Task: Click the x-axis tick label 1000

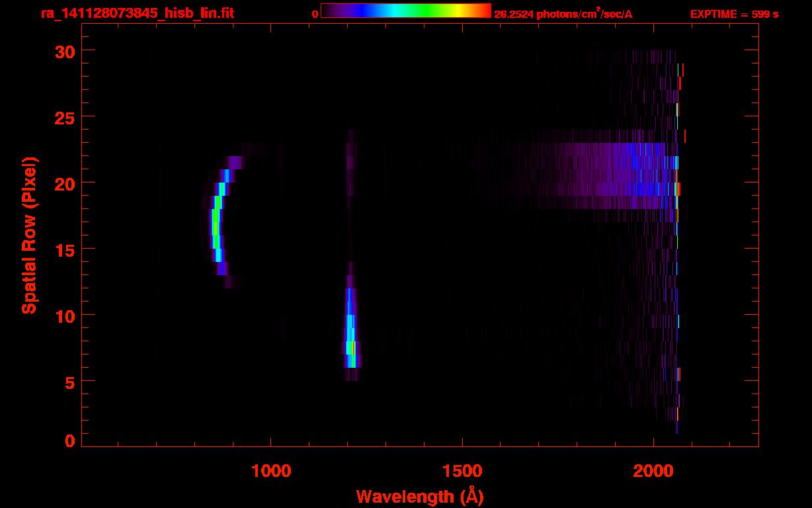Action: tap(271, 470)
